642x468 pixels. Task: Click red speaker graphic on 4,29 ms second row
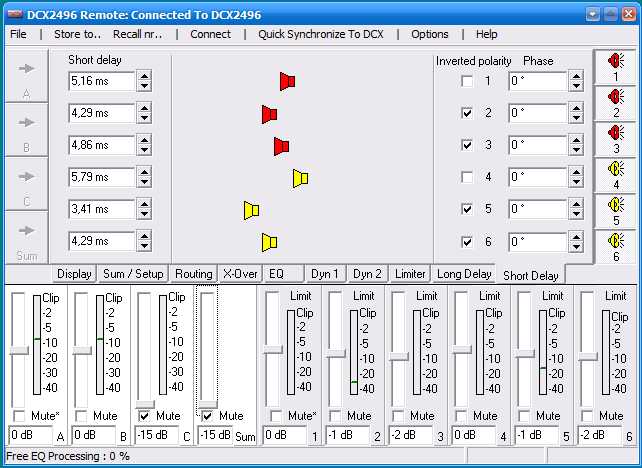269,114
